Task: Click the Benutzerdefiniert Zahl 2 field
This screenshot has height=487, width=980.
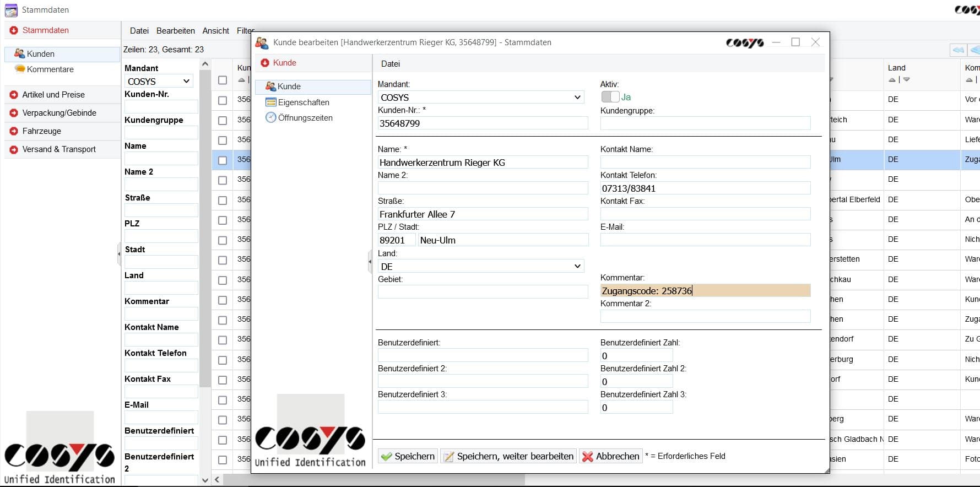Action: (636, 382)
